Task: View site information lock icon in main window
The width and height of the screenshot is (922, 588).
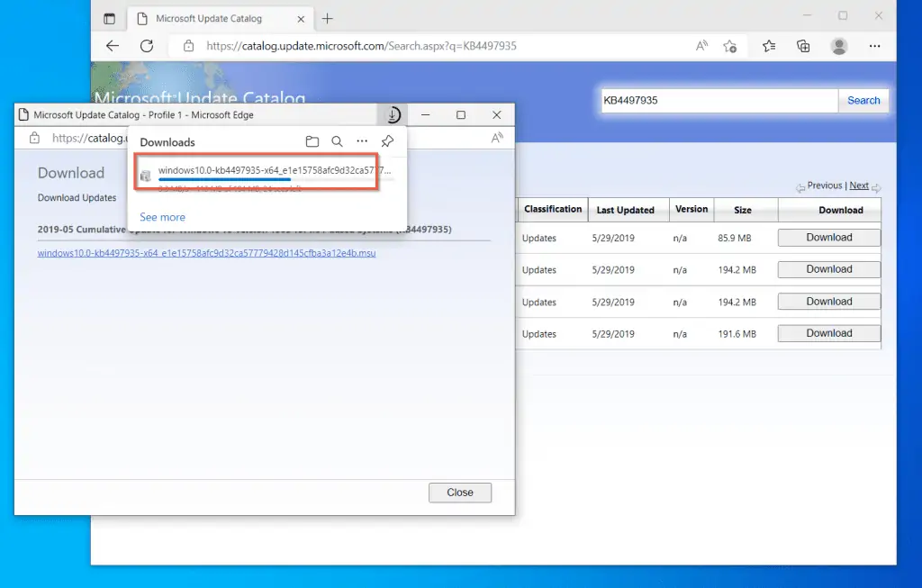Action: pyautogui.click(x=188, y=46)
